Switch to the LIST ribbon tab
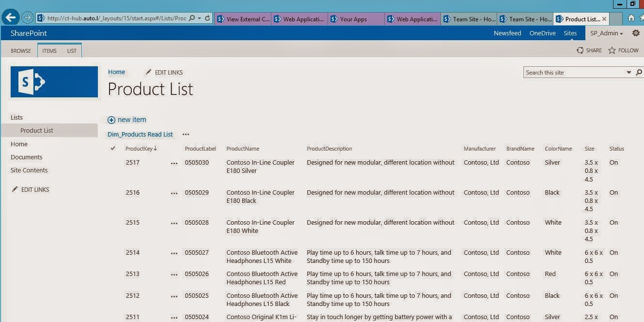Viewport: 644px width, 322px height. point(71,50)
